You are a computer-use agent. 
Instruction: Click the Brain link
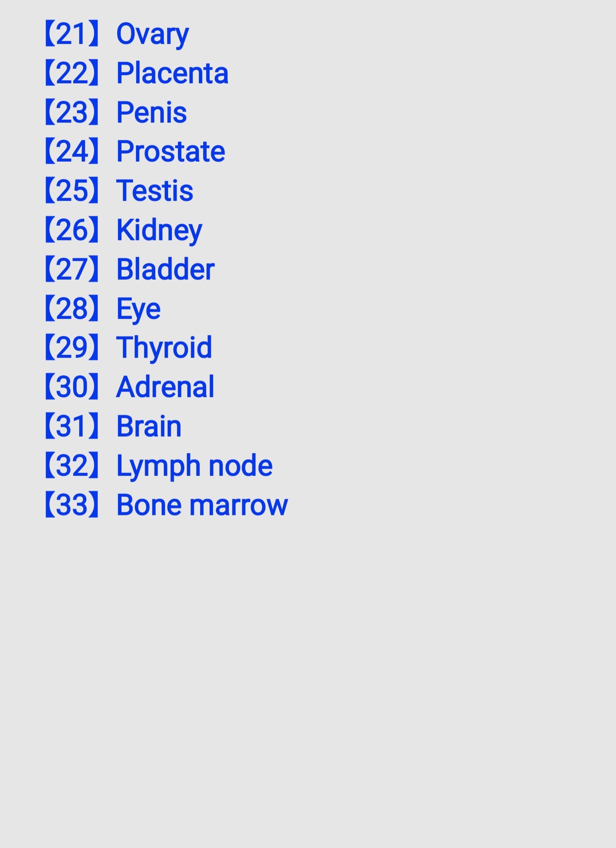149,426
